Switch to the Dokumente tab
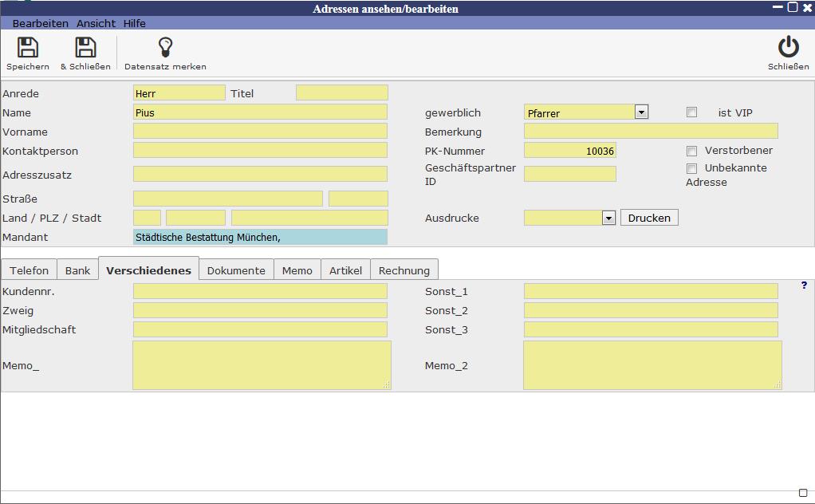Viewport: 815px width, 504px height. (236, 270)
